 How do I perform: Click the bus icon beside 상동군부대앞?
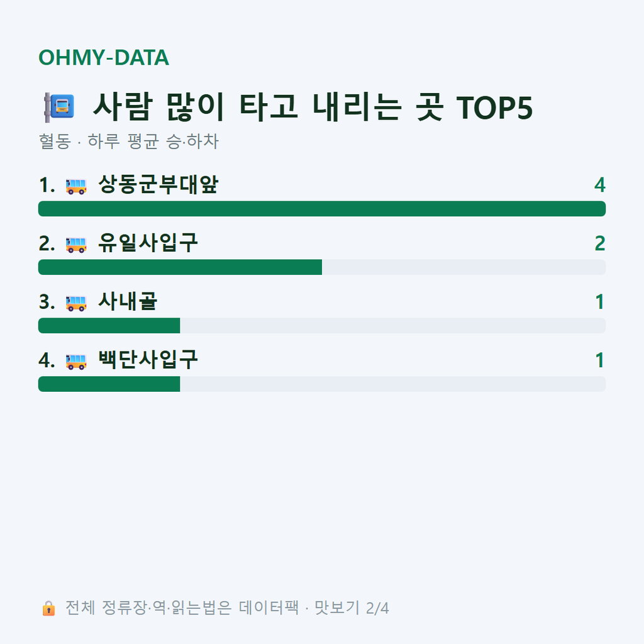click(x=76, y=186)
